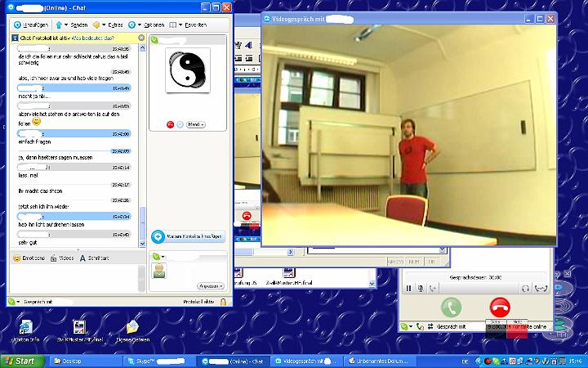Expand the Extras dropdown arrow
588x368 pixels.
click(x=104, y=25)
